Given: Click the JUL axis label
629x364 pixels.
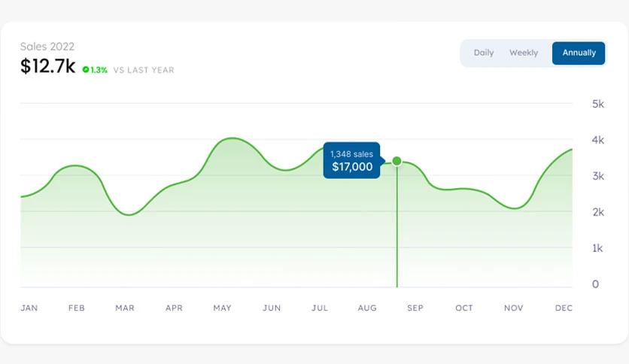Looking at the screenshot, I should [320, 308].
